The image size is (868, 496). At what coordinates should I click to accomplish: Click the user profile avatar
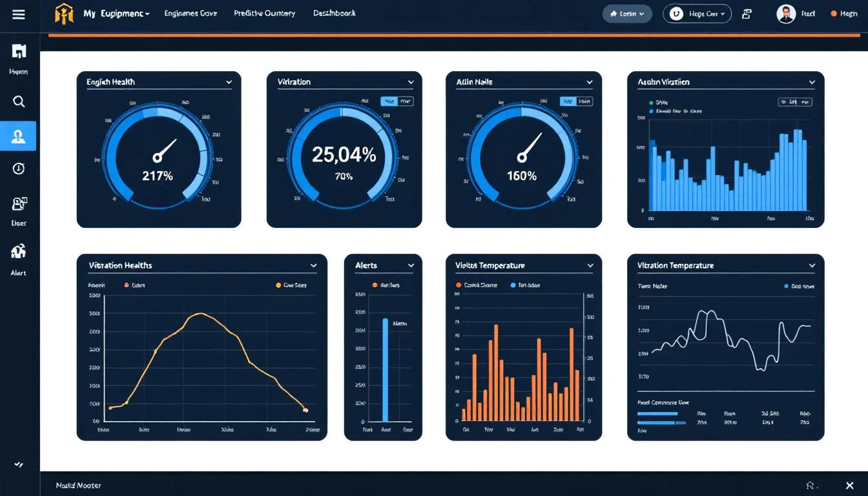coord(787,13)
